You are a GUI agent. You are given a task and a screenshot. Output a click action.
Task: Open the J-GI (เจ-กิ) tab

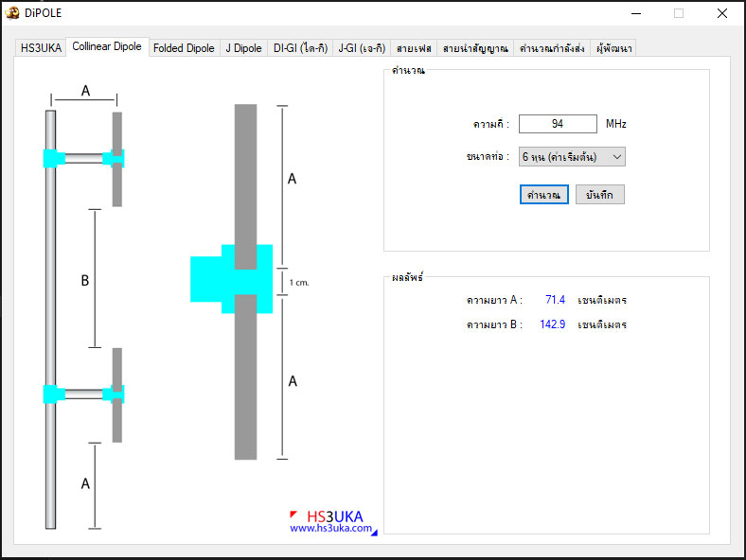click(362, 48)
